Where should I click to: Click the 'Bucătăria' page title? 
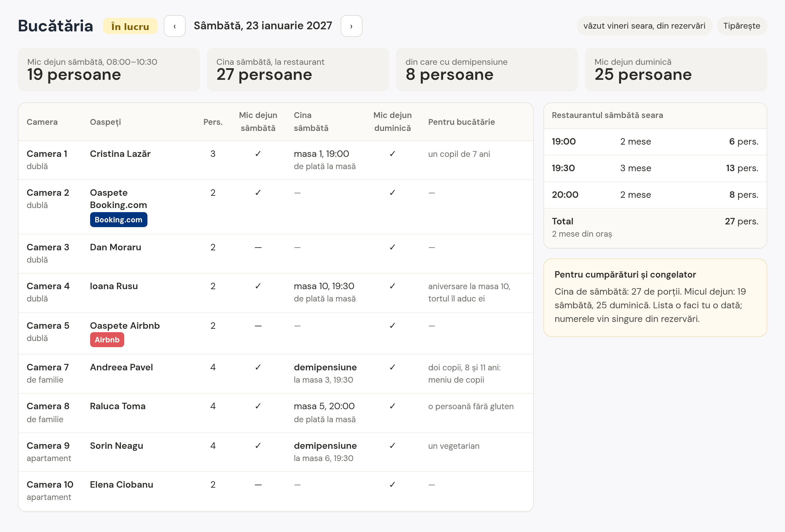click(55, 26)
